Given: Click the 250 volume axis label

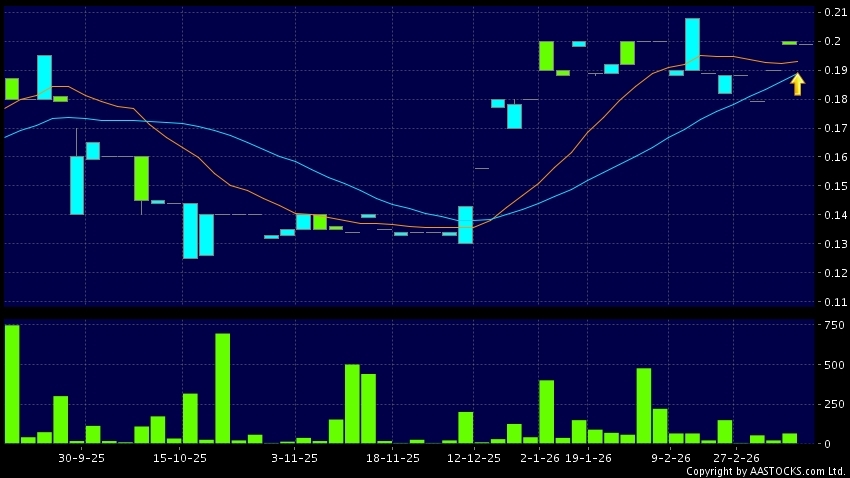Looking at the screenshot, I should (x=832, y=404).
